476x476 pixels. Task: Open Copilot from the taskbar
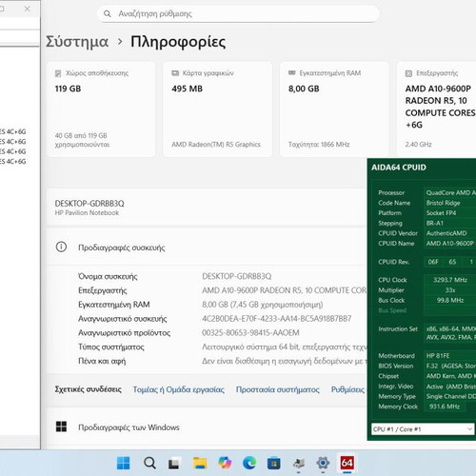pyautogui.click(x=225, y=463)
